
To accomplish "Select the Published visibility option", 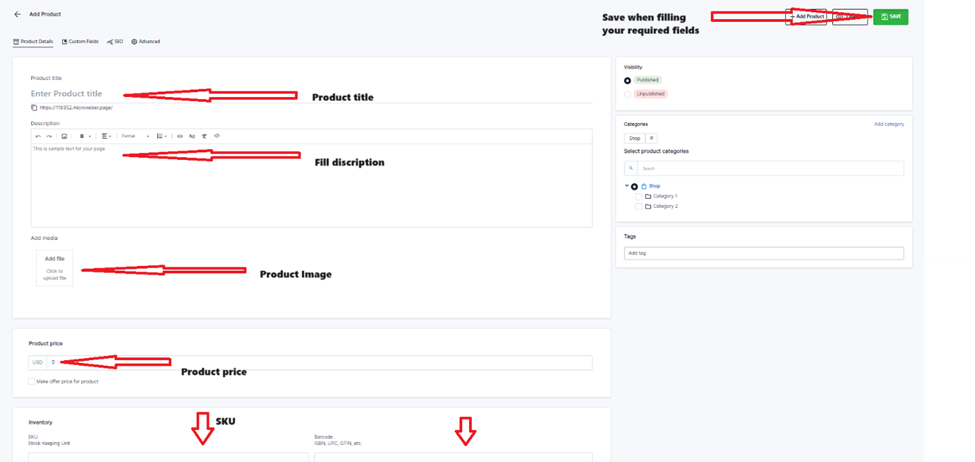I will (x=628, y=80).
